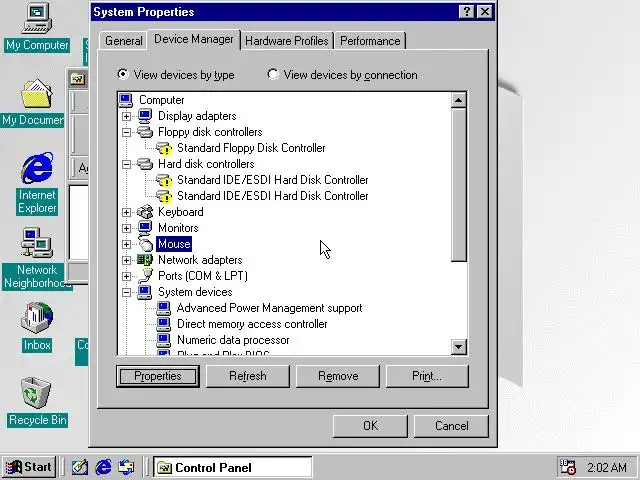Click the device list scroll down arrow

coord(458,347)
